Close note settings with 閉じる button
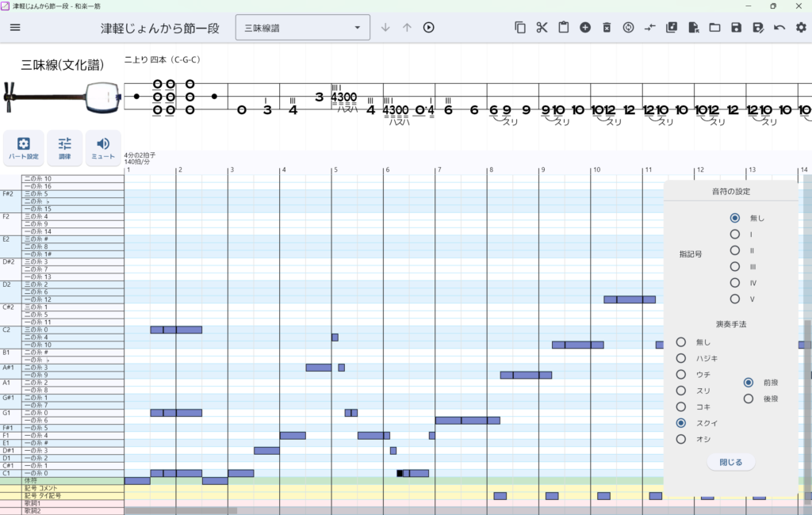 pos(730,462)
